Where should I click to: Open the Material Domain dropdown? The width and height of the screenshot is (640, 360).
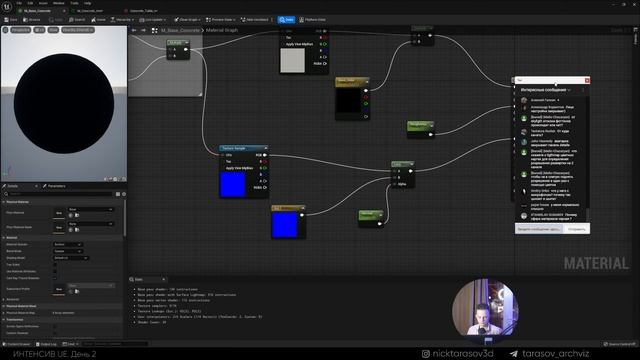68,244
